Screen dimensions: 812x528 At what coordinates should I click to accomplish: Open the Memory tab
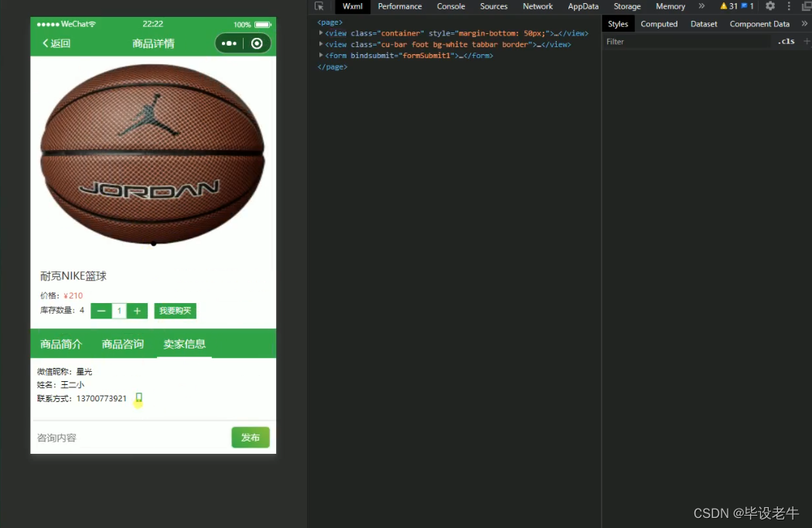(x=670, y=6)
